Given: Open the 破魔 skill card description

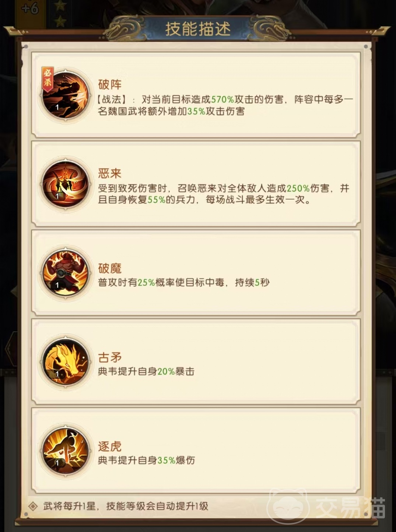Looking at the screenshot, I should (184, 282).
